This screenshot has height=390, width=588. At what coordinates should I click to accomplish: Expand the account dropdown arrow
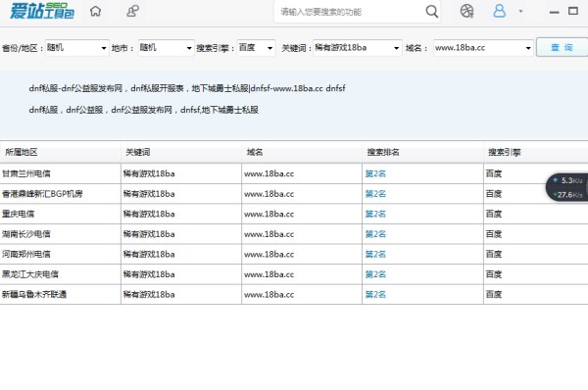(520, 11)
